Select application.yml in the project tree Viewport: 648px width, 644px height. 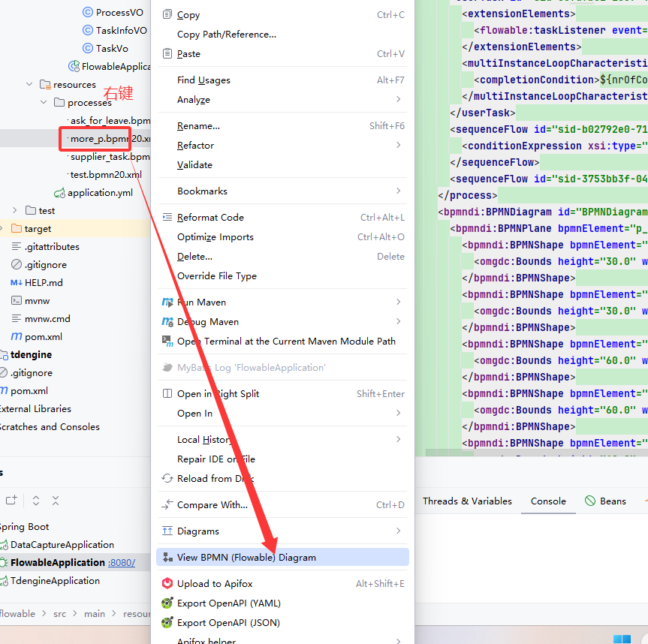[100, 192]
